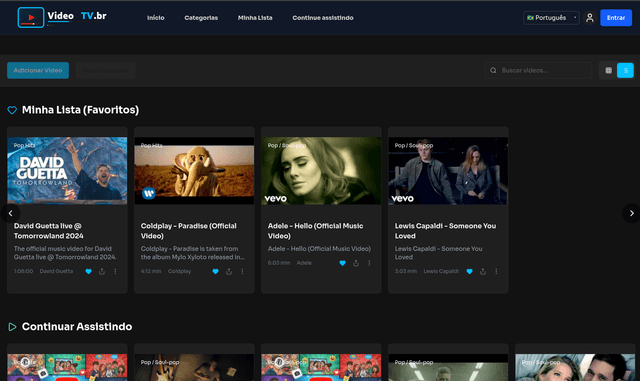The width and height of the screenshot is (640, 381).
Task: Switch to grid view layout
Action: pyautogui.click(x=608, y=70)
